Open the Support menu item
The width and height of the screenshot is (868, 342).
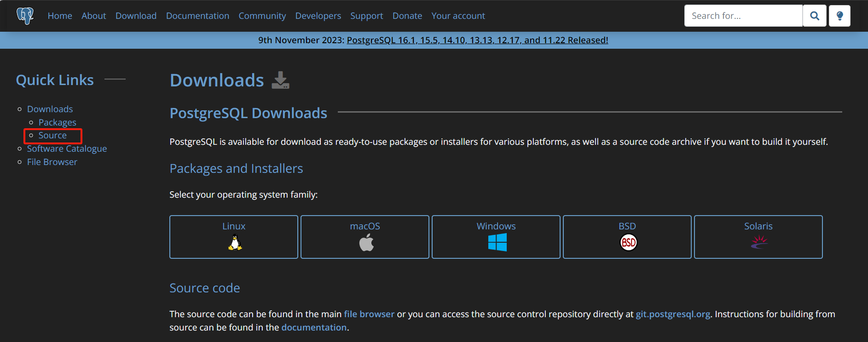pos(367,16)
